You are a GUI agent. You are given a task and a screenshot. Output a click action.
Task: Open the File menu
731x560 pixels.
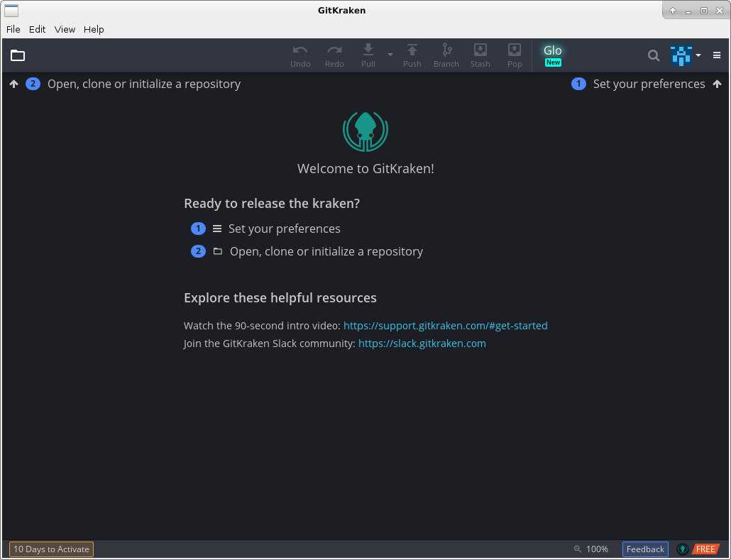[13, 29]
